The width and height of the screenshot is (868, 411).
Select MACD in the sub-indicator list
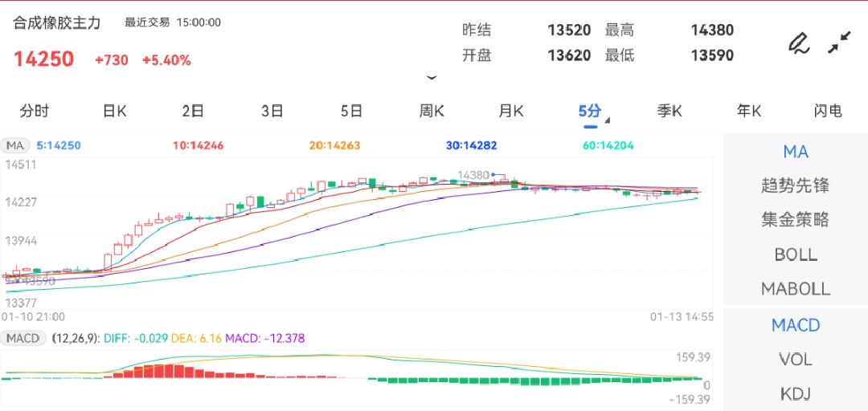pyautogui.click(x=796, y=325)
